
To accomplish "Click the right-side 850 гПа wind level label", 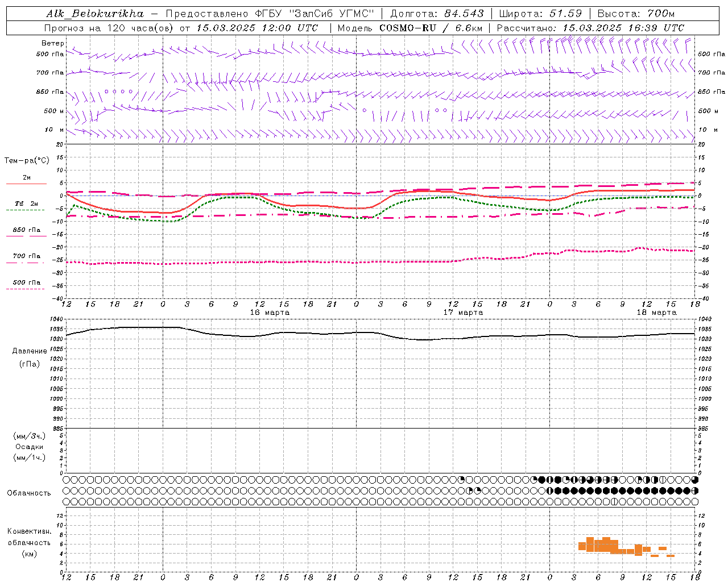I will pyautogui.click(x=712, y=92).
